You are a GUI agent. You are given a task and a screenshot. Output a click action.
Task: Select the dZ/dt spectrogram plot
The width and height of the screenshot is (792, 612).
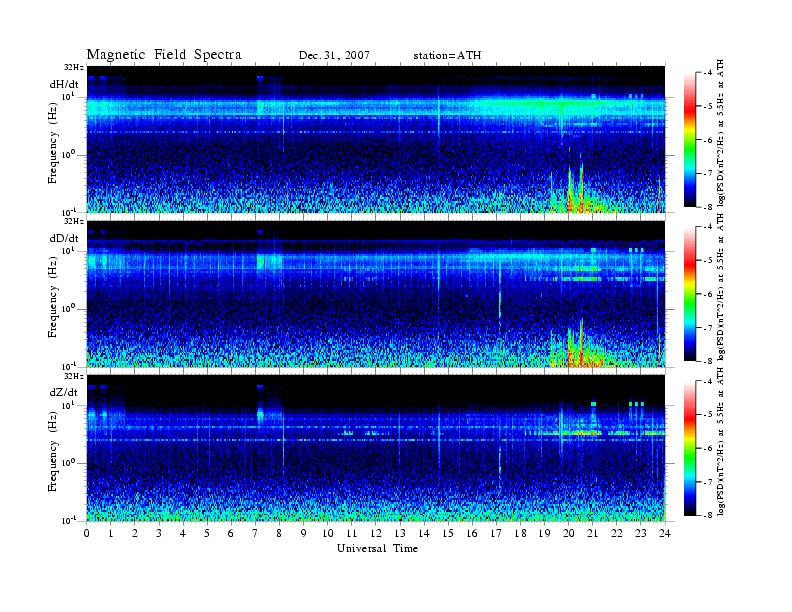coord(376,448)
